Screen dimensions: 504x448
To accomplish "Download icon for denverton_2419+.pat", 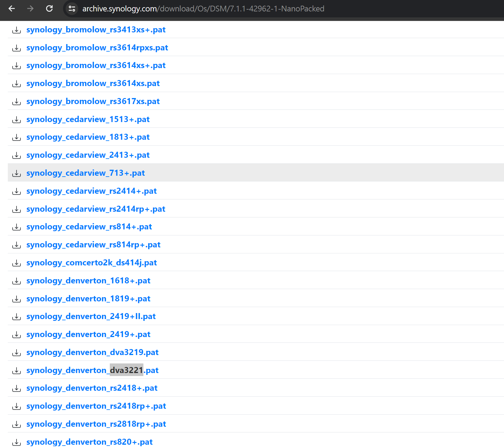I will pyautogui.click(x=16, y=335).
